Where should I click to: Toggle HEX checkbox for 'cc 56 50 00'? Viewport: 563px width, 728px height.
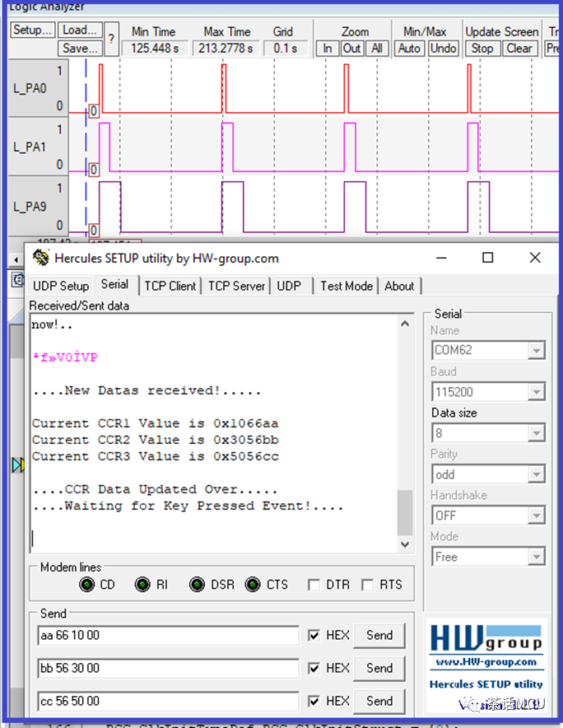tap(314, 701)
